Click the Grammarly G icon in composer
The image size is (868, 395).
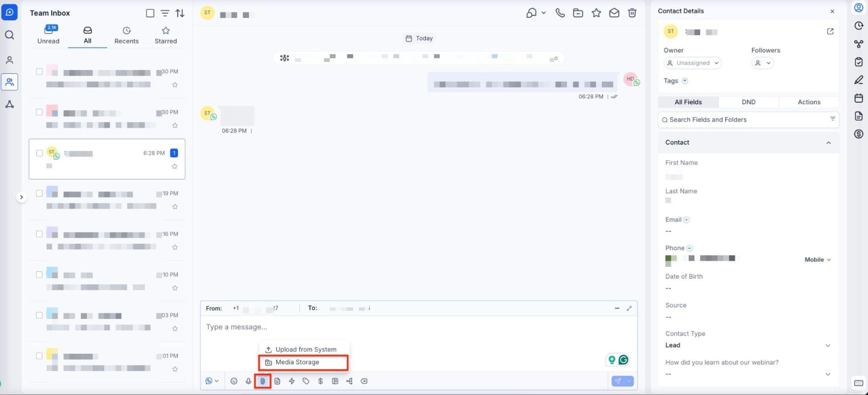click(x=624, y=360)
